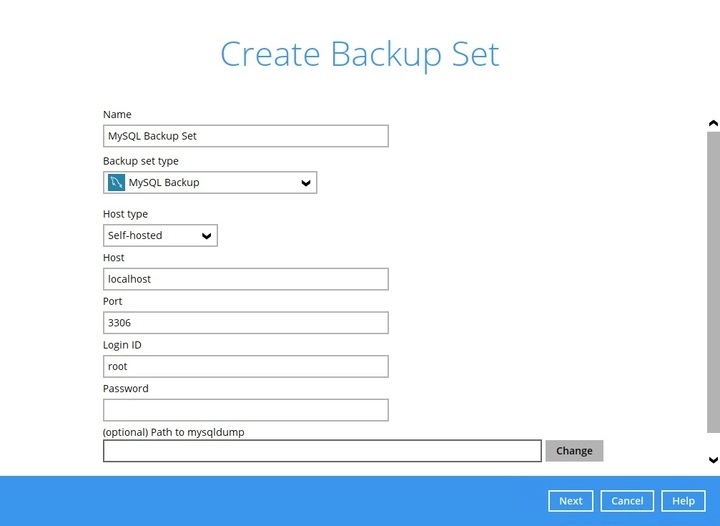Viewport: 720px width, 526px height.
Task: Click the "Port" label
Action: coord(112,301)
